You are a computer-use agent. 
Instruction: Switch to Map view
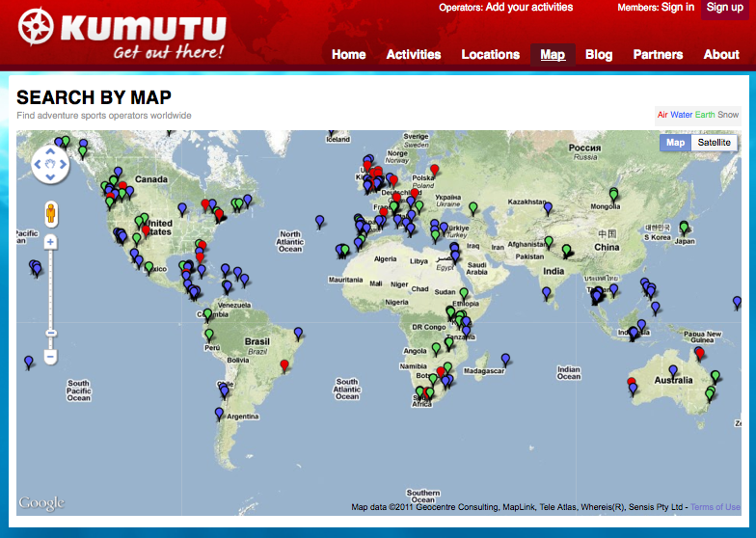675,143
